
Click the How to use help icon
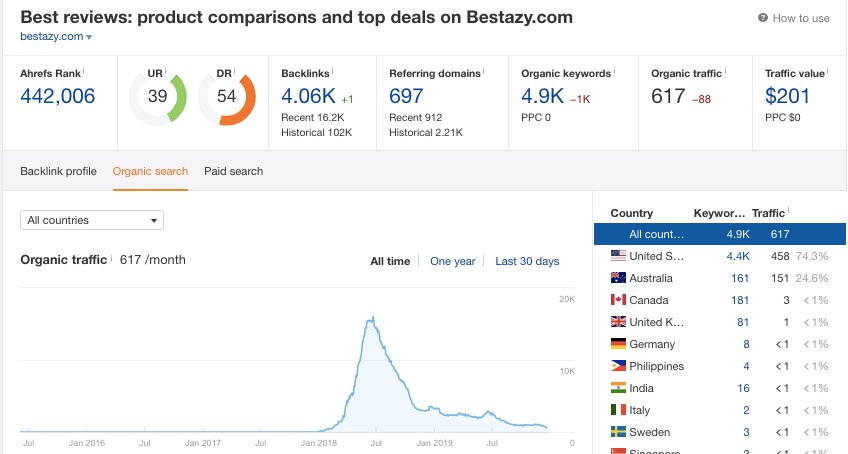(x=763, y=18)
